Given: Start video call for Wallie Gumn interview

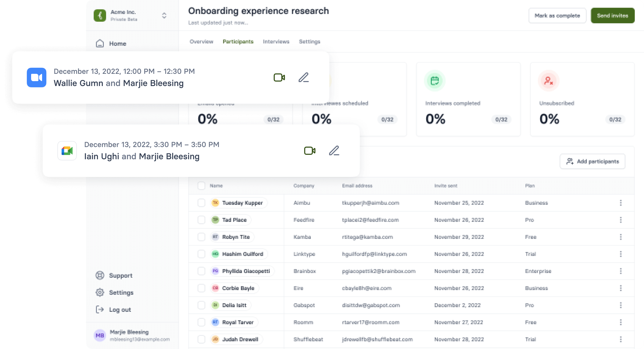Looking at the screenshot, I should pyautogui.click(x=279, y=77).
